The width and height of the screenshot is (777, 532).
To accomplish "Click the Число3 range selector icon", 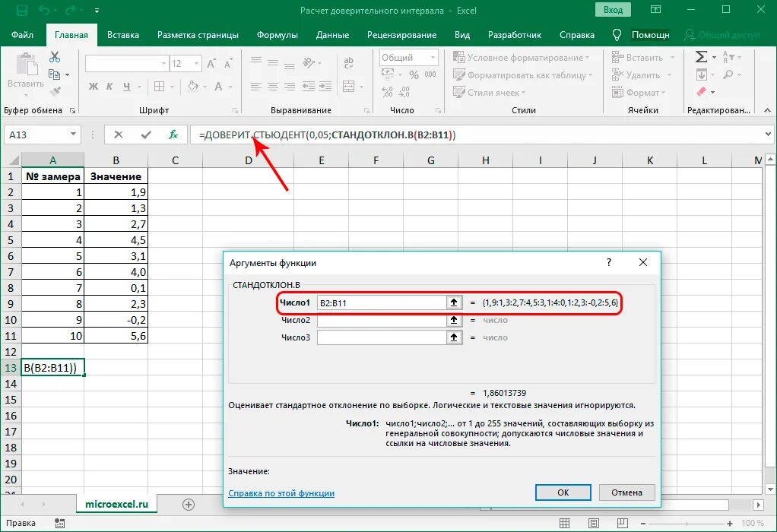I will point(454,337).
